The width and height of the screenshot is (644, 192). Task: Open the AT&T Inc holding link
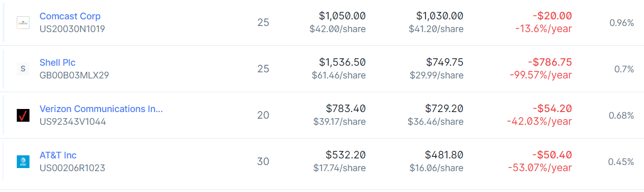click(x=58, y=155)
